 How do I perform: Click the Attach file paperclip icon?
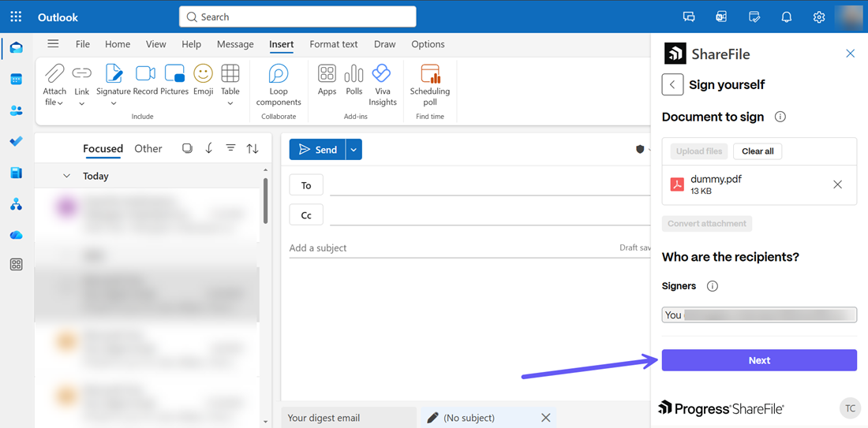54,73
